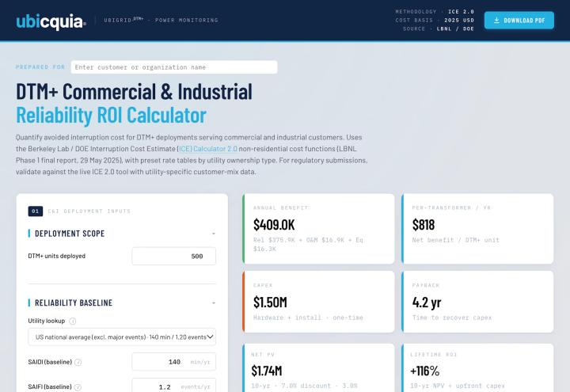Click 'Hardware + install · one-time' caption
Viewport: 570px width, 392px height.
[x=308, y=318]
